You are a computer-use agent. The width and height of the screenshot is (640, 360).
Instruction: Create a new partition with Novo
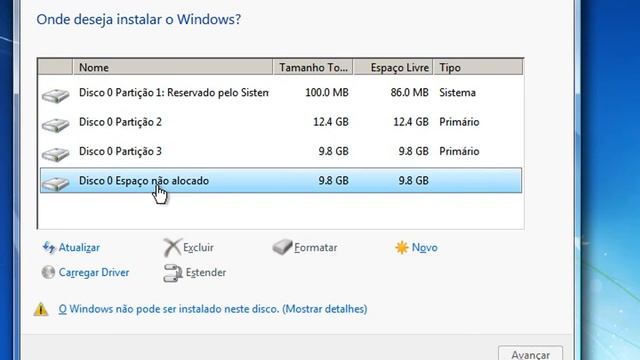(424, 247)
